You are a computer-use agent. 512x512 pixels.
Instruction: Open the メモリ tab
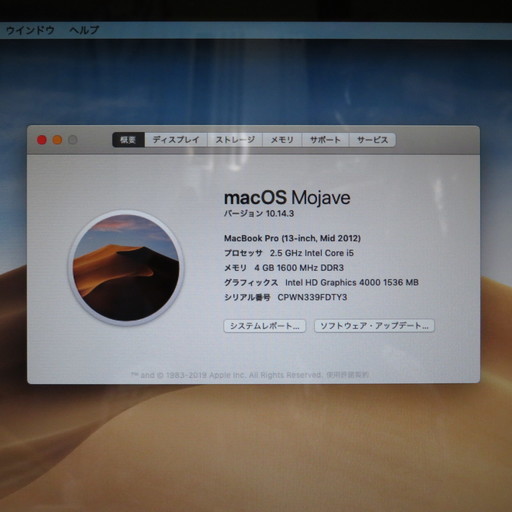point(282,140)
